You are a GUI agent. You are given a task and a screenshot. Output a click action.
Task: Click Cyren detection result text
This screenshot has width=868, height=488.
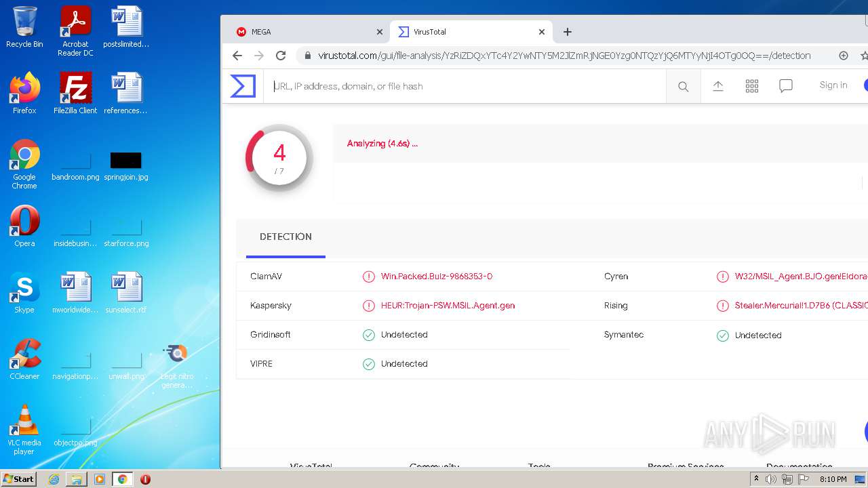pyautogui.click(x=801, y=277)
